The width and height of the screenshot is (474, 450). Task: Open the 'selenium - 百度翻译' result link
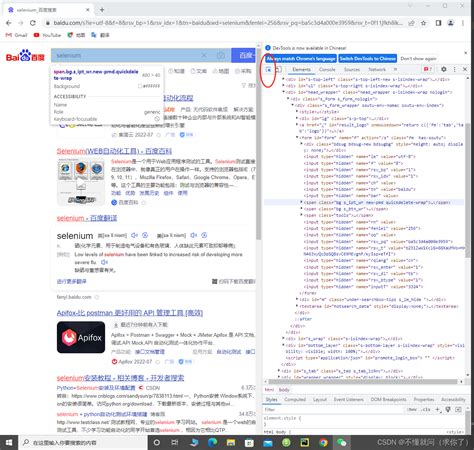click(87, 218)
